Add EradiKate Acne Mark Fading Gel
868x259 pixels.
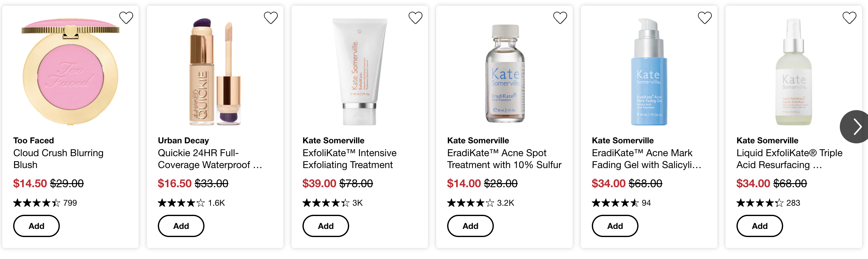click(x=615, y=226)
